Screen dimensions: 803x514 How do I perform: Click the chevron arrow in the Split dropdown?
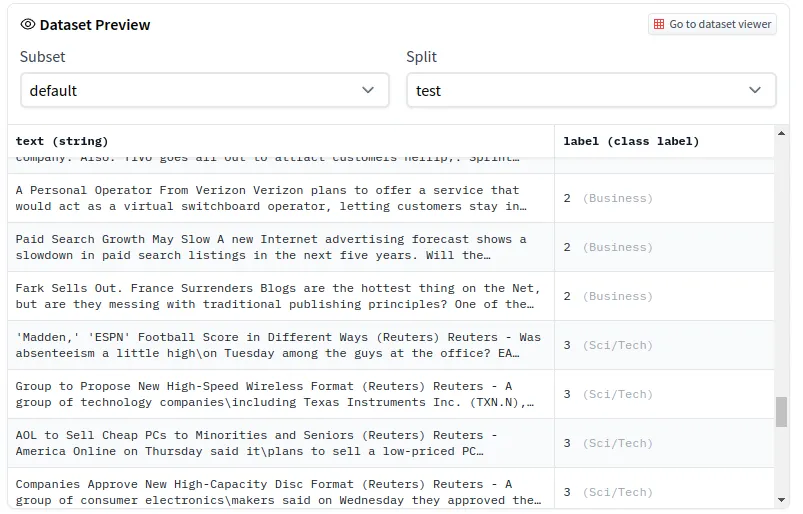tap(755, 90)
